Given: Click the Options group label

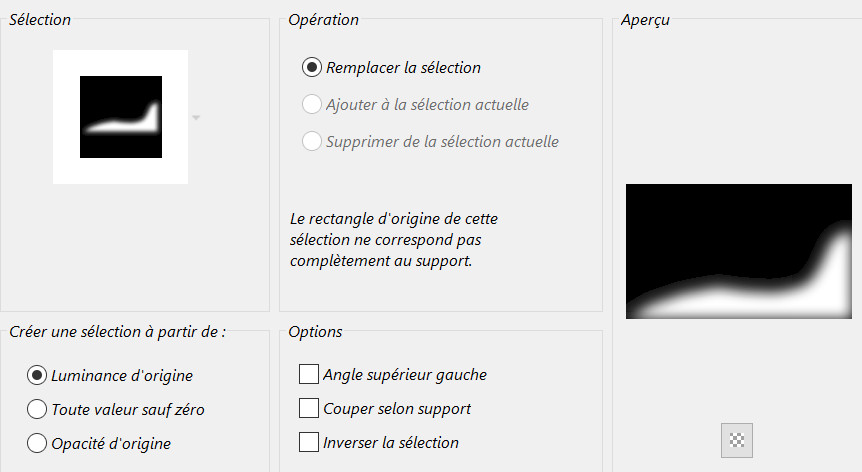Looking at the screenshot, I should [x=315, y=332].
